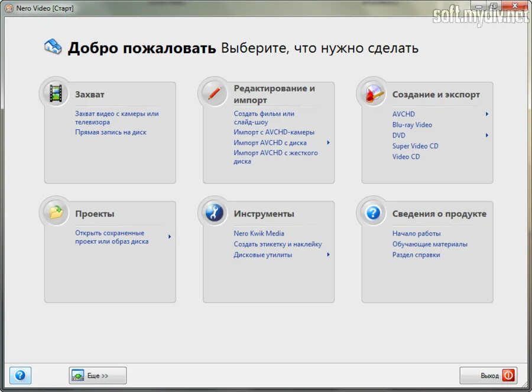This screenshot has width=532, height=392.
Task: Select the AVCHD export option
Action: 403,114
